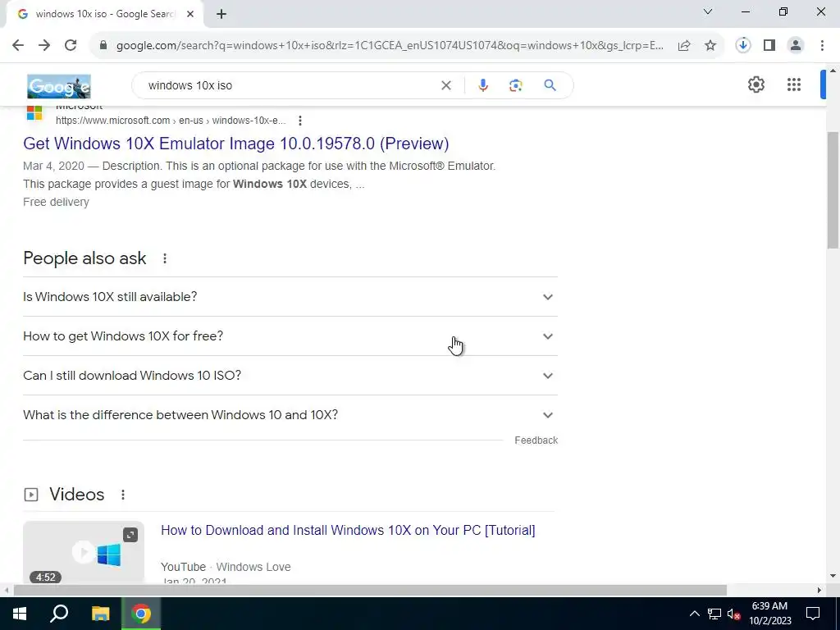This screenshot has height=630, width=840.
Task: Open Chrome downloads icon
Action: pos(743,46)
